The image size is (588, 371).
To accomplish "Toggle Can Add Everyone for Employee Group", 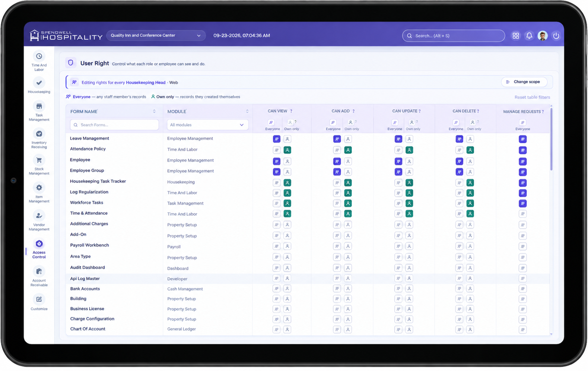I will 337,172.
